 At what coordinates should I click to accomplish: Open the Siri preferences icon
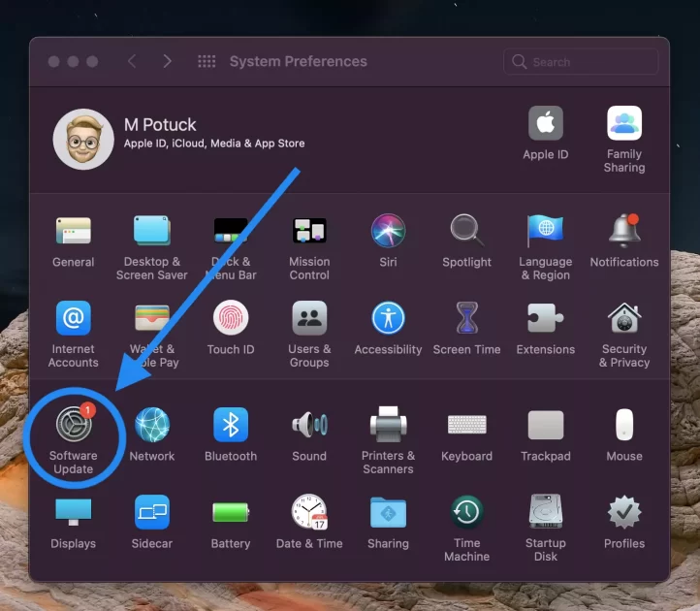coord(388,232)
